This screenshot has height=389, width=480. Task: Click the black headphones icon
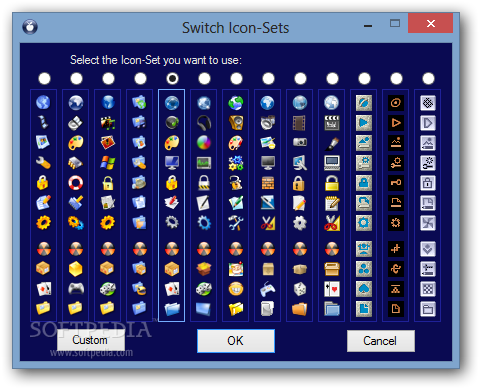pos(204,123)
